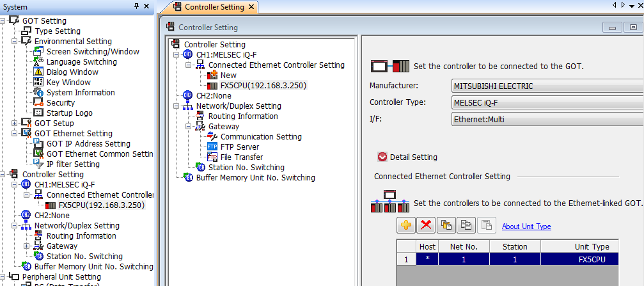Click the New controller icon in dialog tree
This screenshot has width=644, height=286.
(212, 75)
